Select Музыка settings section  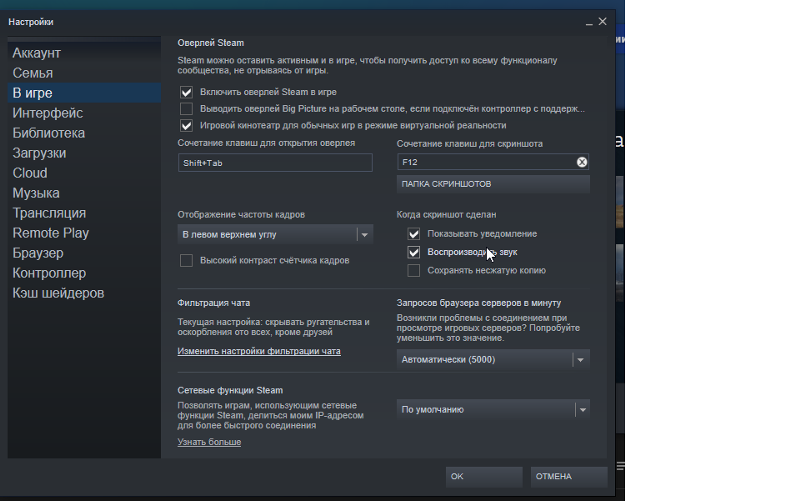point(84,193)
